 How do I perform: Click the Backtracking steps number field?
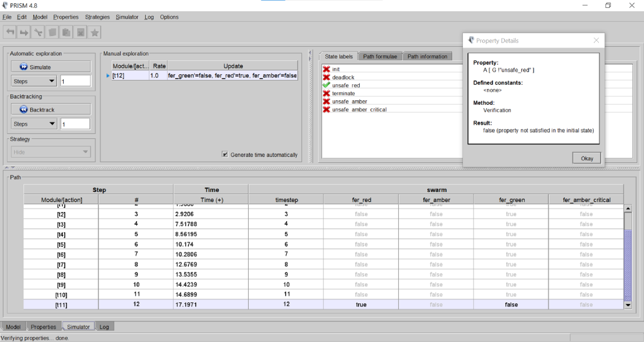[x=76, y=124]
